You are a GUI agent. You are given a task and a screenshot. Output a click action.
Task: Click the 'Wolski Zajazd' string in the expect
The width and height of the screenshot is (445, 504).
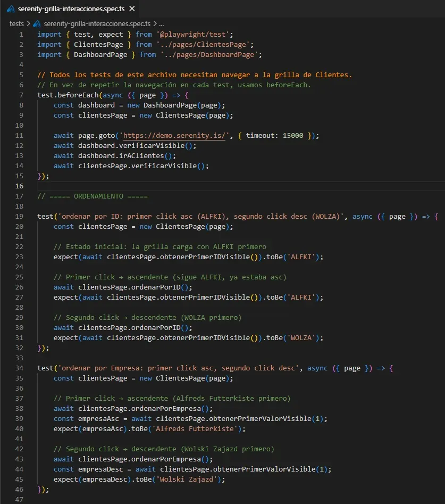tap(187, 479)
